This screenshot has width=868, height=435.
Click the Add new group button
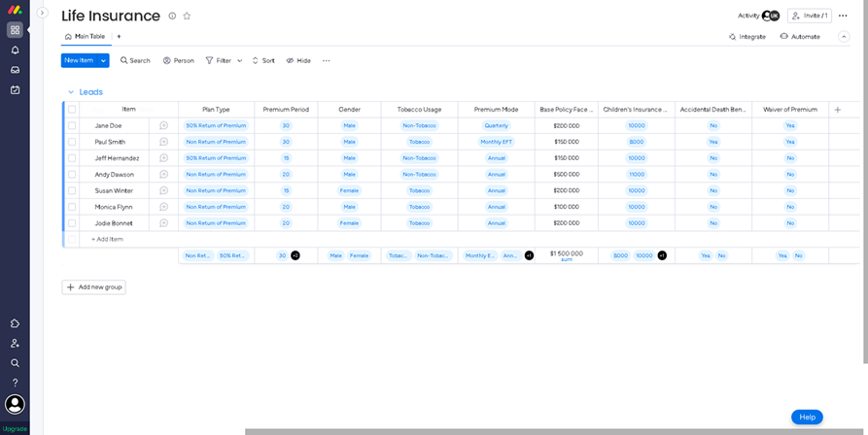[x=94, y=287]
